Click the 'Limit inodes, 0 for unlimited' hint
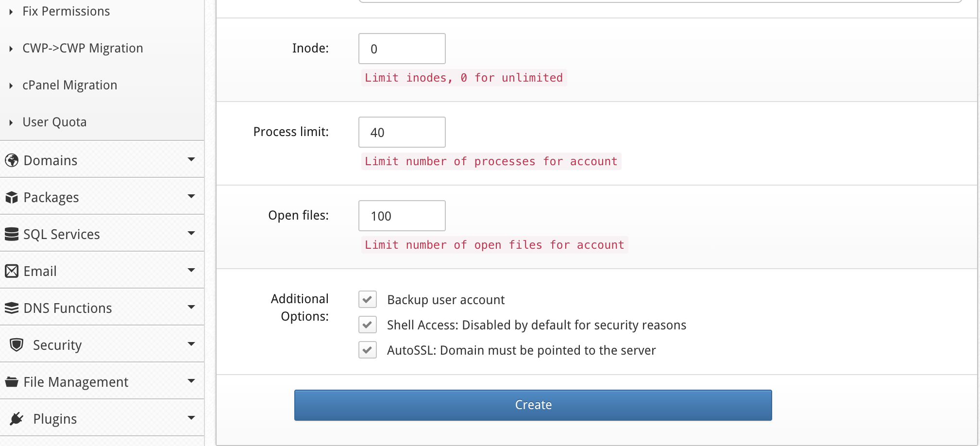 pos(464,78)
